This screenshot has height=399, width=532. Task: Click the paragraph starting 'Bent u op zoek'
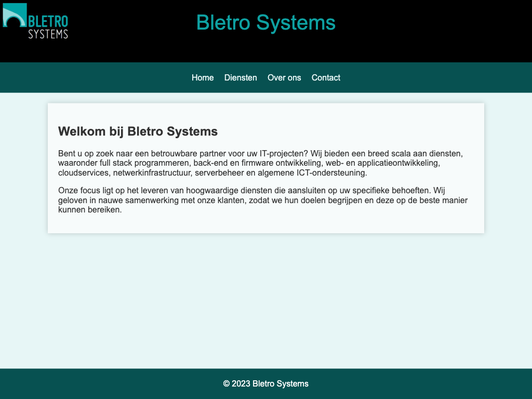coord(260,163)
